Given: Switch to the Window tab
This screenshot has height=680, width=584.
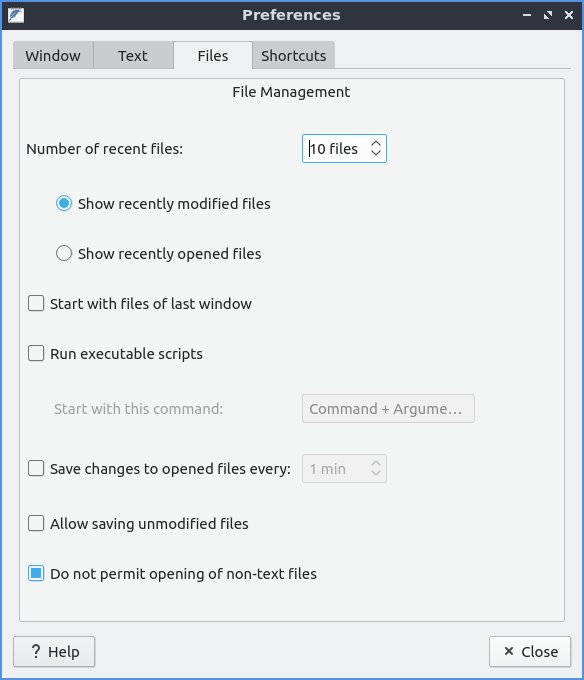Looking at the screenshot, I should 53,56.
